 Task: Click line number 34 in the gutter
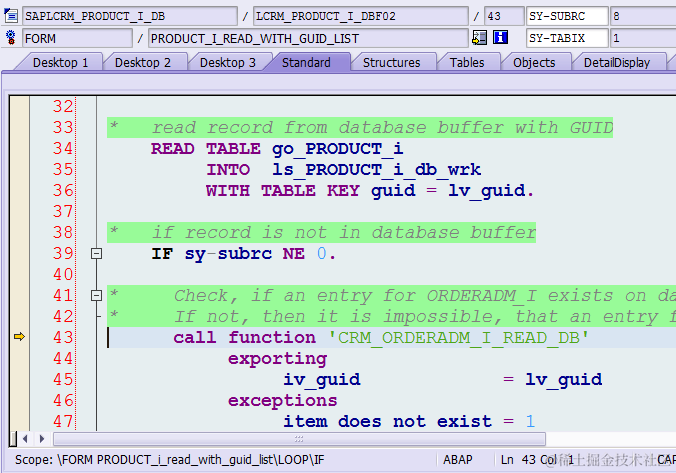pyautogui.click(x=63, y=148)
